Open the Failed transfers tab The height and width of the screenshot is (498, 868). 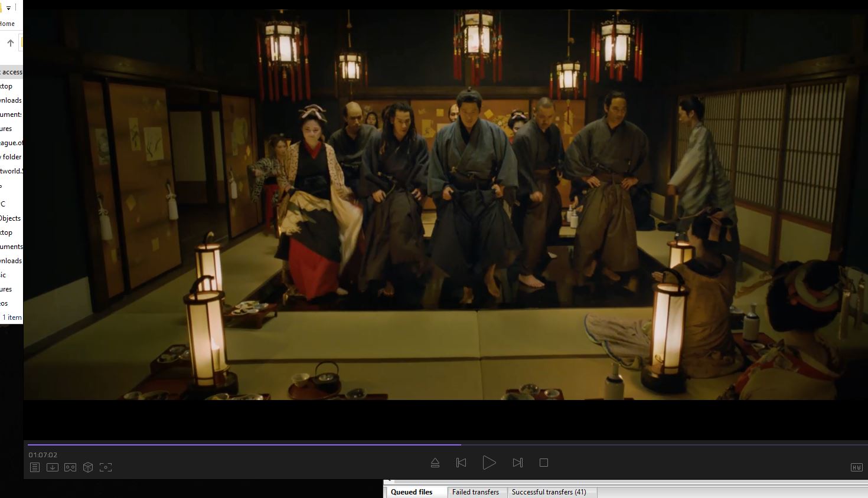pyautogui.click(x=475, y=492)
